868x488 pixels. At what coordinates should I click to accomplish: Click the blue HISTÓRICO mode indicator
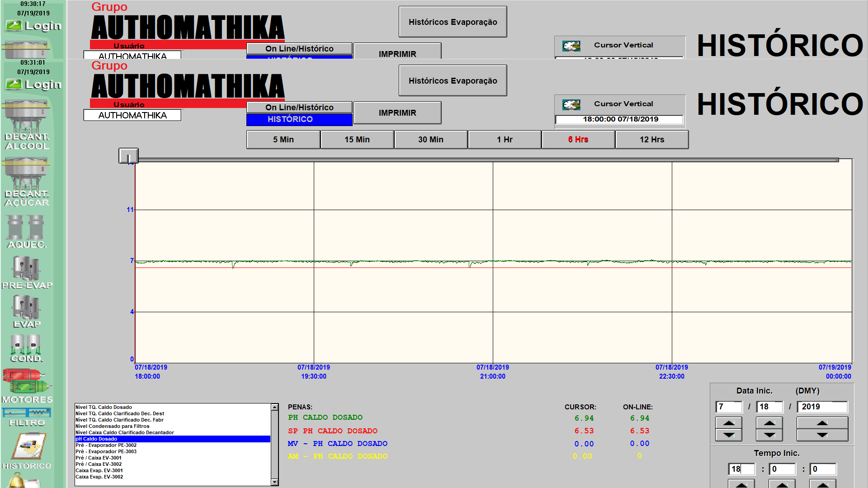tap(299, 119)
